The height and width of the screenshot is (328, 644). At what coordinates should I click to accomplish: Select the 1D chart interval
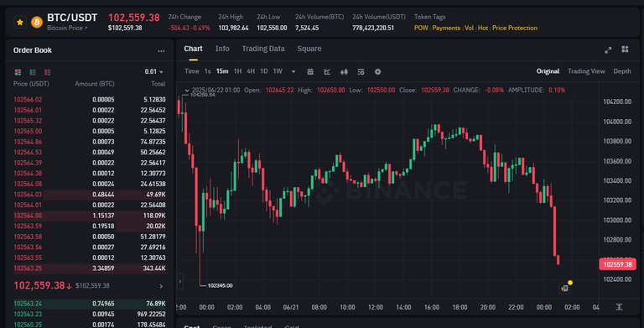tap(263, 71)
